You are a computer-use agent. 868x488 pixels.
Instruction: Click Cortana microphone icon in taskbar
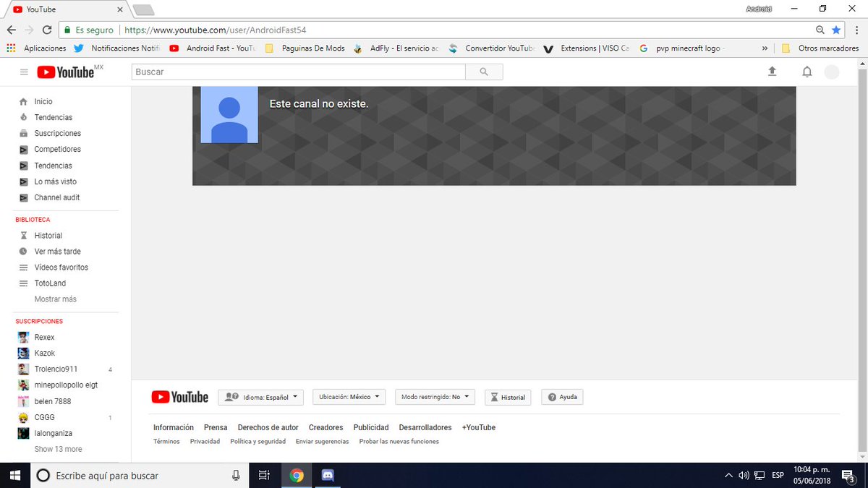click(x=236, y=476)
